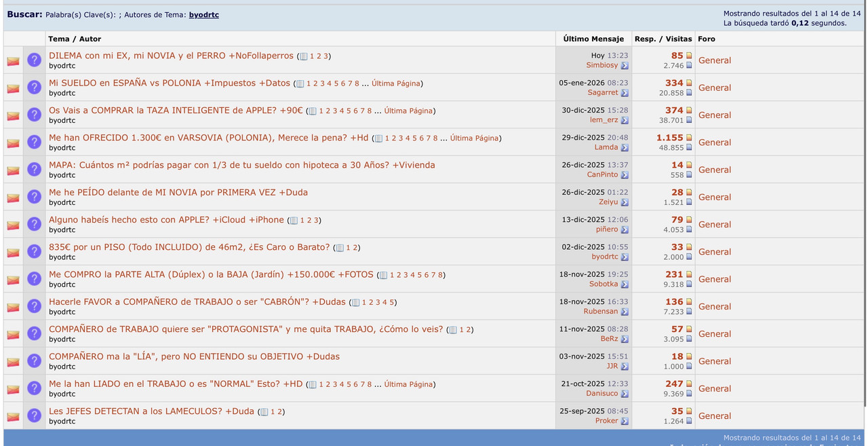This screenshot has width=868, height=446.
Task: Click the go-to-last-post arrow next to Lamda
Action: click(x=625, y=147)
